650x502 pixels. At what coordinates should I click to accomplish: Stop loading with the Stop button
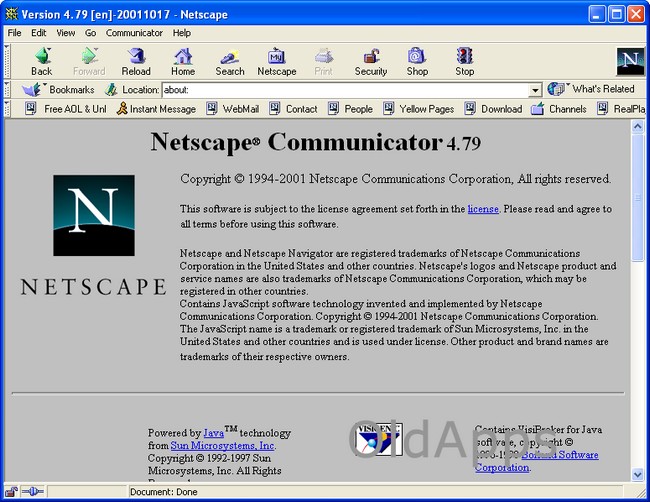(464, 62)
